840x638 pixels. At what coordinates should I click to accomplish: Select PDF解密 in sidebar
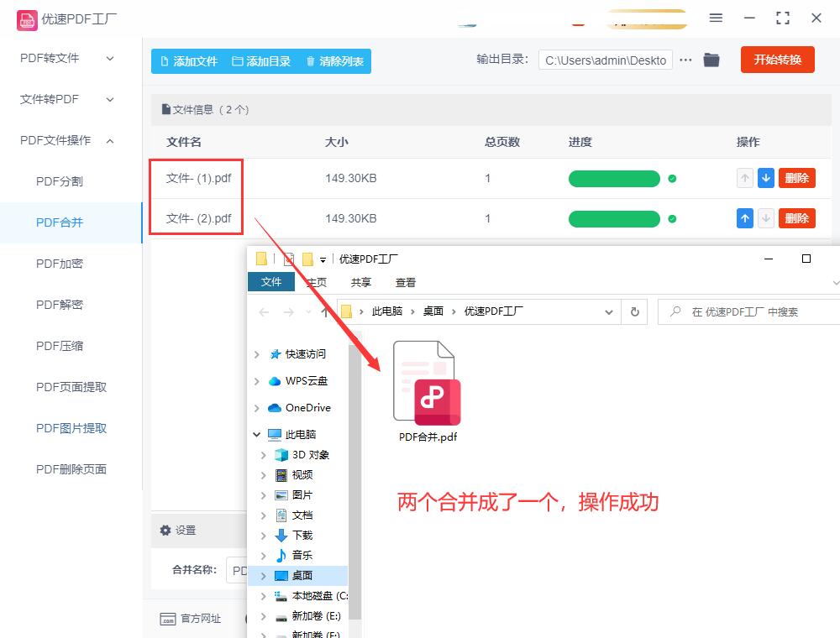pos(60,305)
